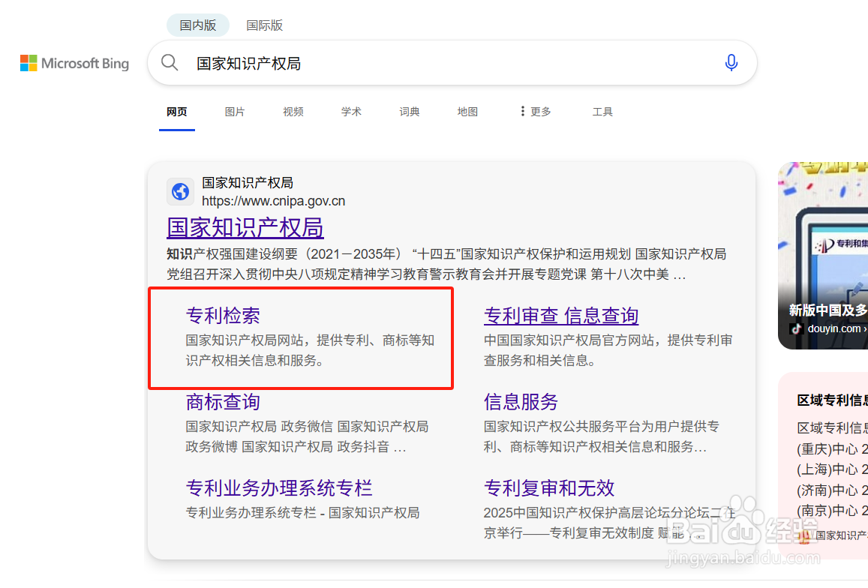Open the 国家知识产权局 main result title
The width and height of the screenshot is (868, 588).
(245, 227)
